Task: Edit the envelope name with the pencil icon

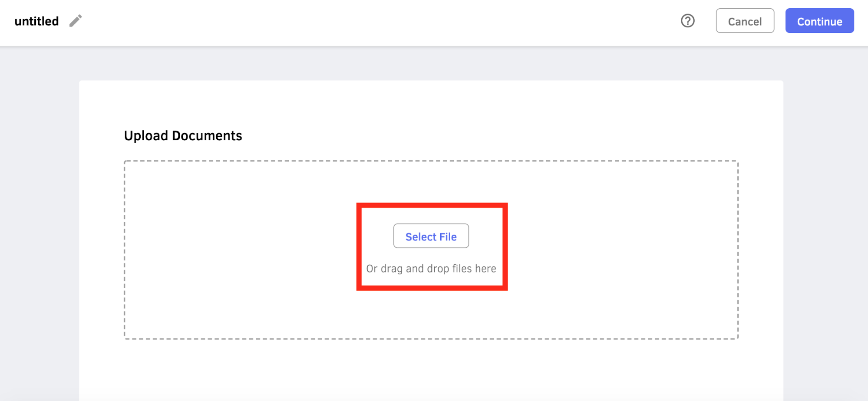Action: pyautogui.click(x=76, y=21)
